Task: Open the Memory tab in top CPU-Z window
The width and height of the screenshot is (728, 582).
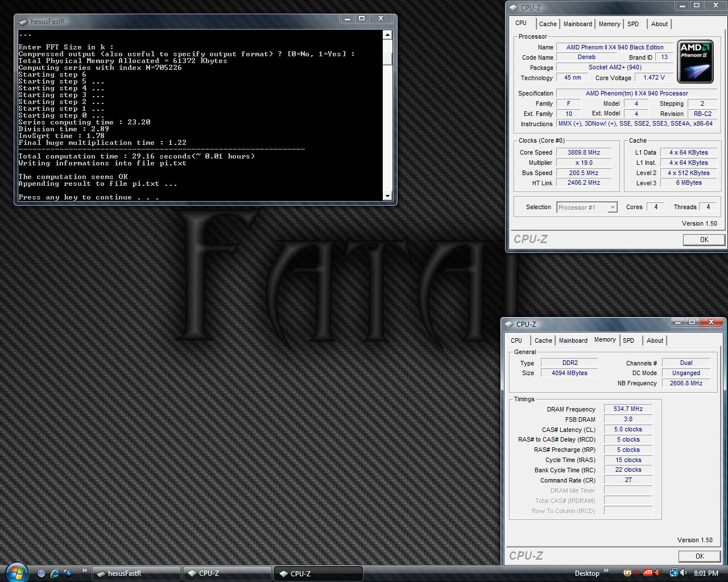Action: point(609,24)
